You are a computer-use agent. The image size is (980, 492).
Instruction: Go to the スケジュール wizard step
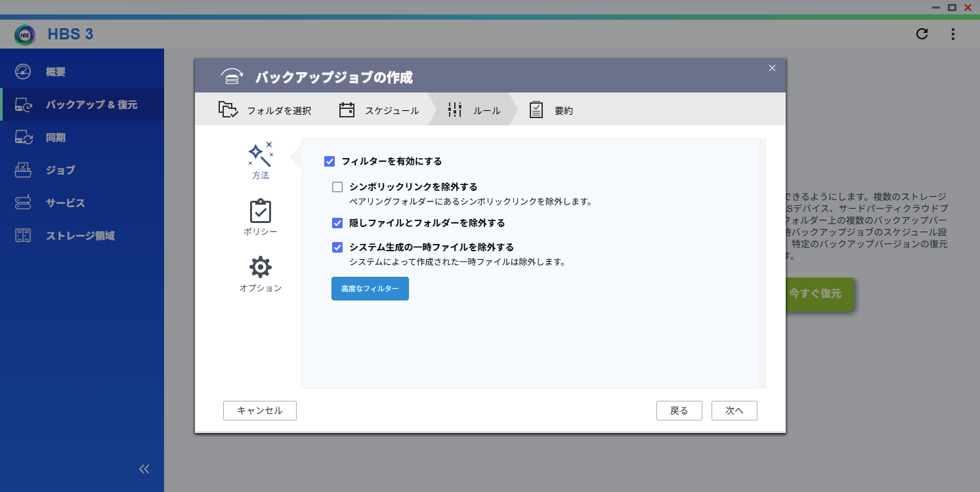pos(379,110)
